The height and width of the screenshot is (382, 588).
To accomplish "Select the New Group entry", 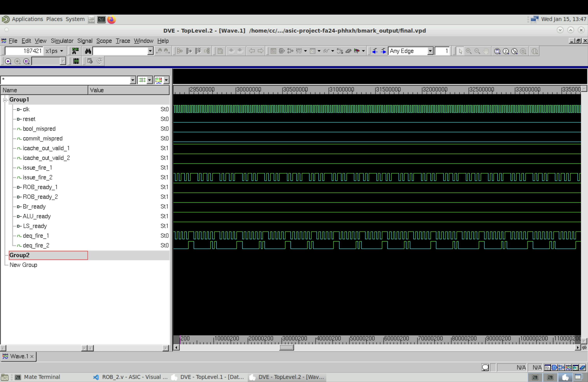I will (x=23, y=265).
